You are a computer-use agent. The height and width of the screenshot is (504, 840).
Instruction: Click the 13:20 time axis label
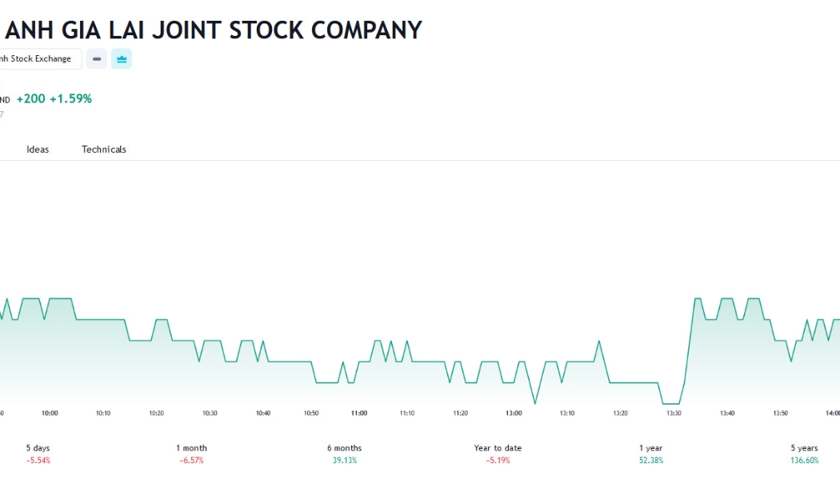tap(620, 413)
